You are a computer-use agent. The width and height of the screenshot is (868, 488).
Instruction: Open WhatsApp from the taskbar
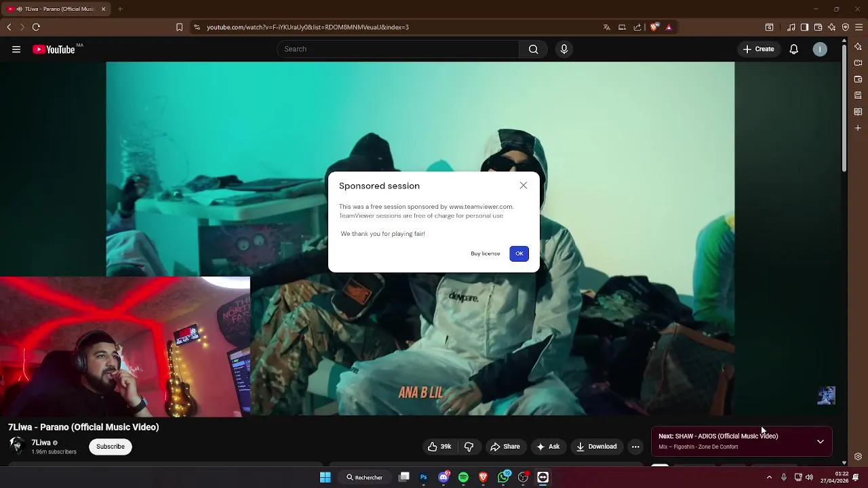pos(503,477)
